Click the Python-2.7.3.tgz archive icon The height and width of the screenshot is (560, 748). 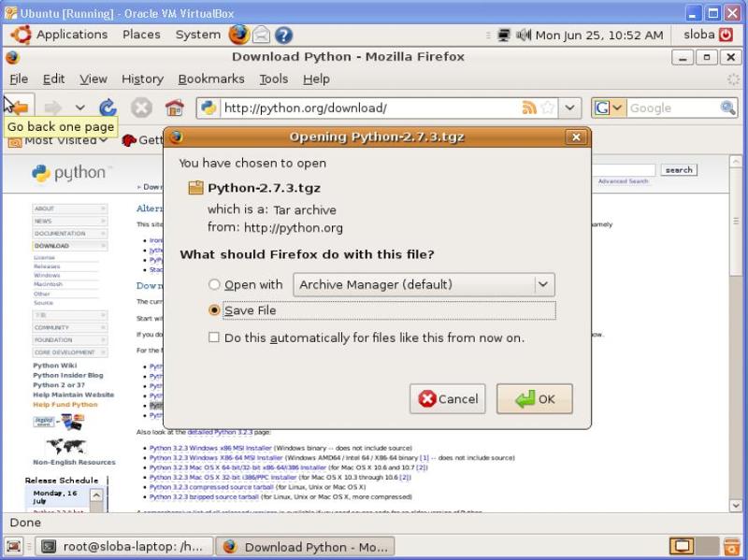[195, 188]
